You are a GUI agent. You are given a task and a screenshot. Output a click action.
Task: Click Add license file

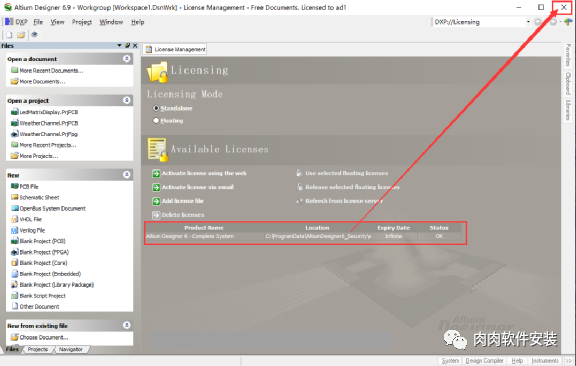(178, 201)
